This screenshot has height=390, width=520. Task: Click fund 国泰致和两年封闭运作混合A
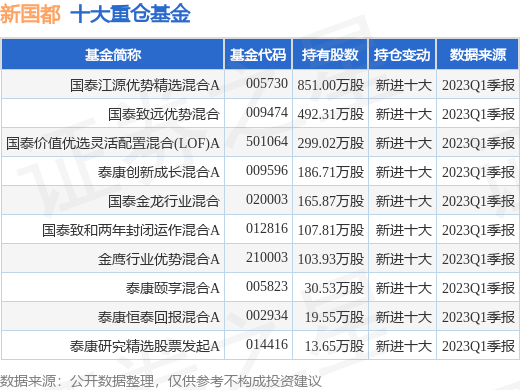pyautogui.click(x=131, y=230)
